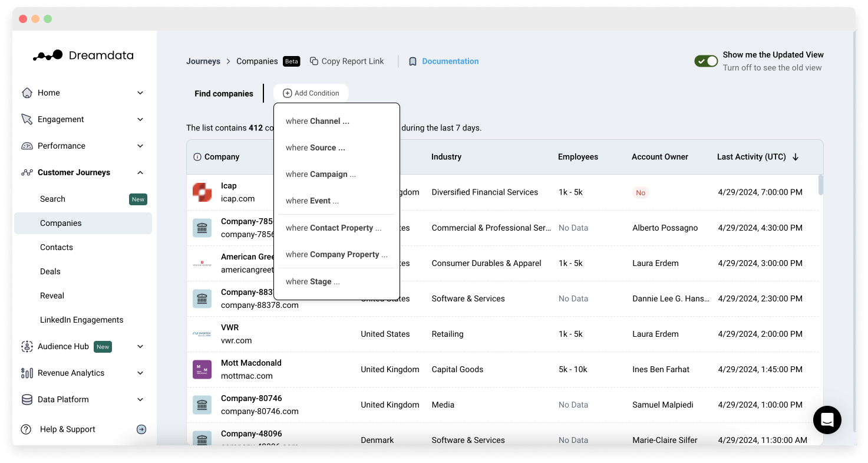Viewport: 868px width, 463px height.
Task: Click the Documentation bookmark icon
Action: coord(412,61)
